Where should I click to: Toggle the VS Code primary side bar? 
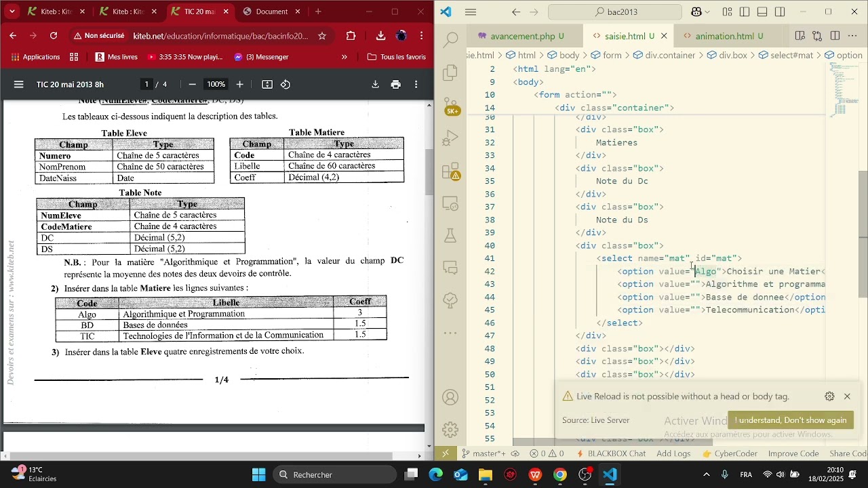point(745,12)
